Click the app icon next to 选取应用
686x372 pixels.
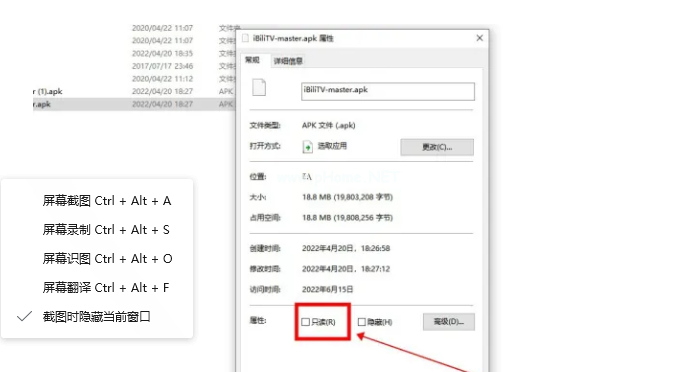click(x=308, y=147)
